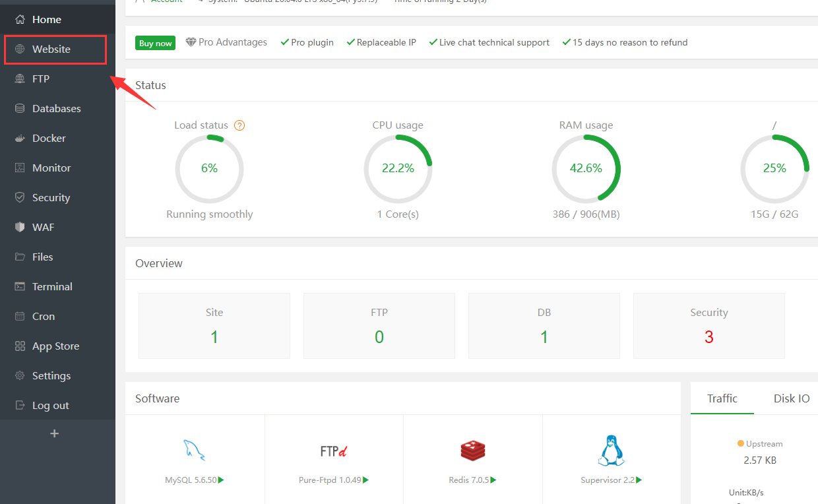
Task: Open the Supervisor penguin icon
Action: (x=611, y=451)
